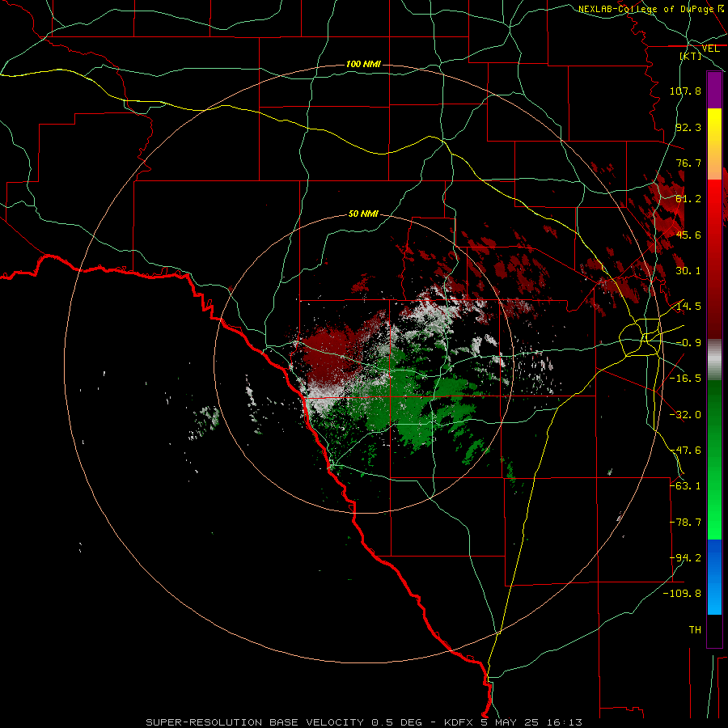Click the NEXLAB-College of DuPage credit text
The width and height of the screenshot is (728, 728).
(651, 9)
